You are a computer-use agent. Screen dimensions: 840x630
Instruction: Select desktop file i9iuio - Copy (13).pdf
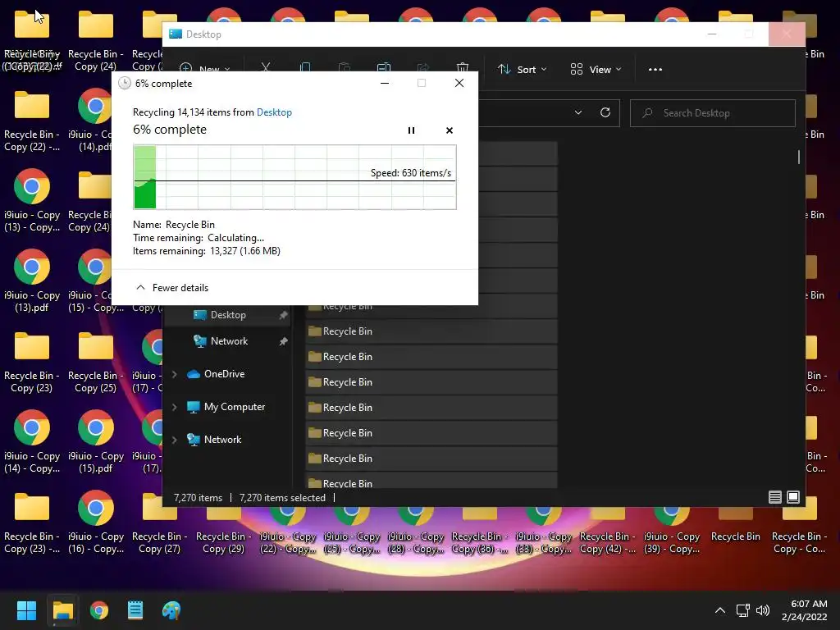32,282
